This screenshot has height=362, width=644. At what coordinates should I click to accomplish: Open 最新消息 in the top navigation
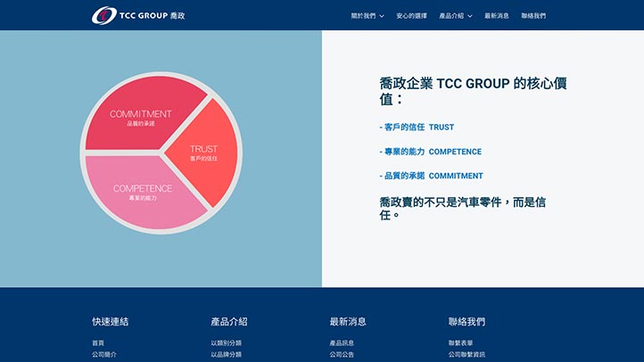pos(497,15)
